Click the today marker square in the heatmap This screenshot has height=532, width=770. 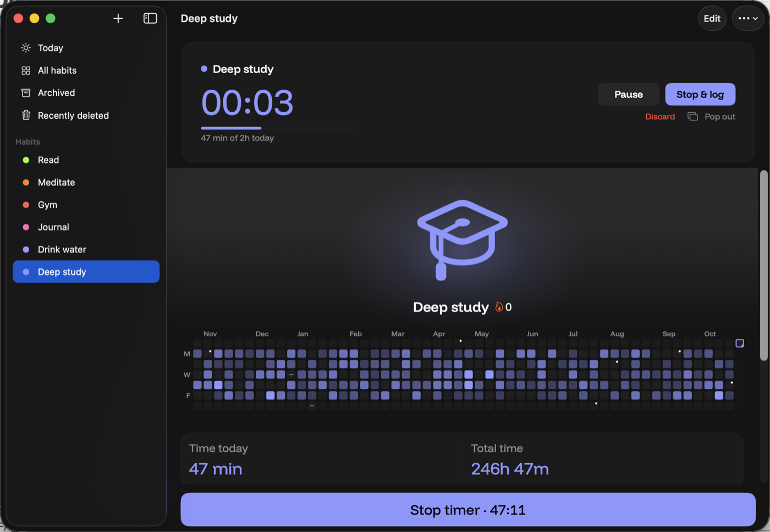pos(740,343)
